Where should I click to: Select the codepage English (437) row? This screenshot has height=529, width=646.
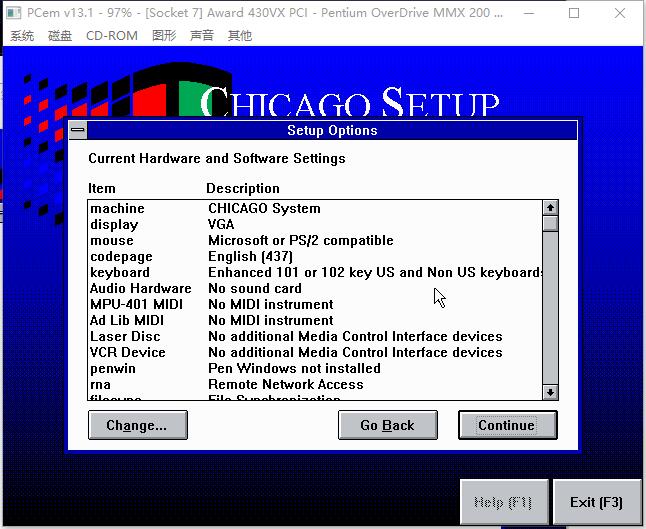tap(315, 256)
